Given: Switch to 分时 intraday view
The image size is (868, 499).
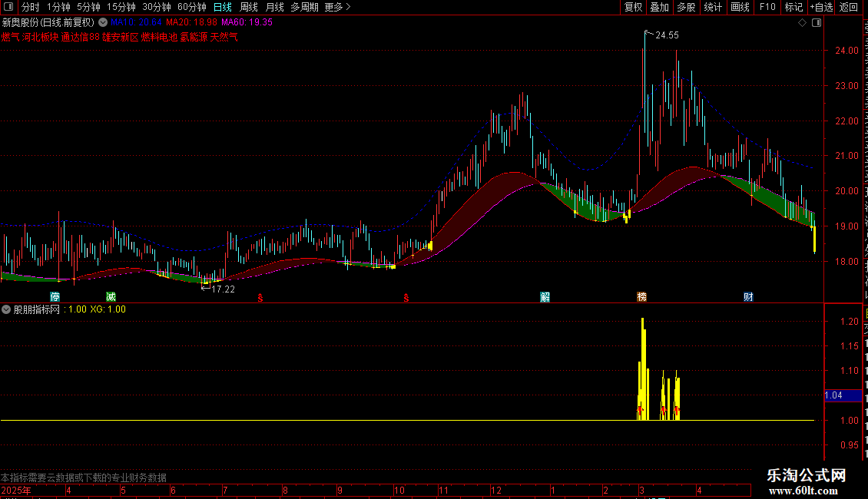Looking at the screenshot, I should point(31,7).
